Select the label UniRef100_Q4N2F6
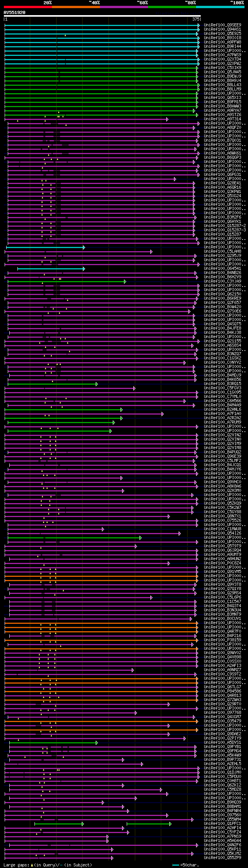This screenshot has height=868, width=248. coord(222,845)
